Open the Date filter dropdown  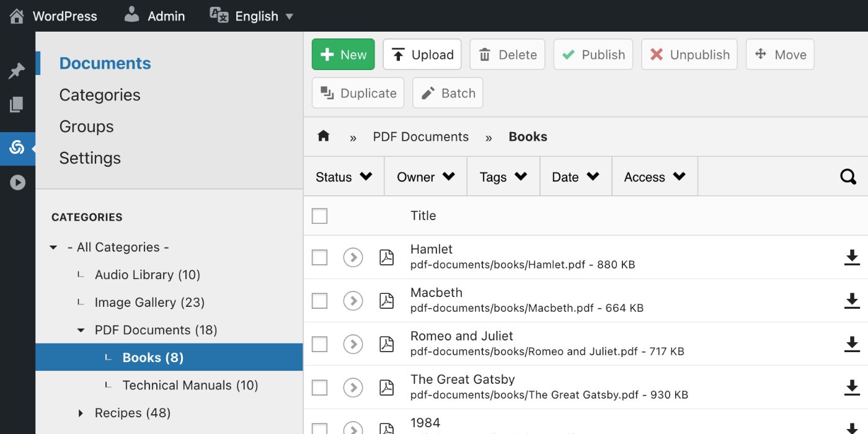pos(575,176)
